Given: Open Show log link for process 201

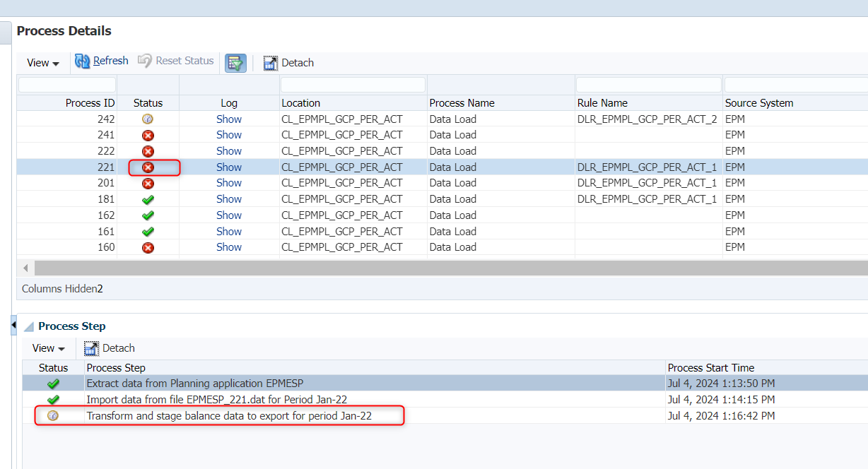Looking at the screenshot, I should coord(229,183).
